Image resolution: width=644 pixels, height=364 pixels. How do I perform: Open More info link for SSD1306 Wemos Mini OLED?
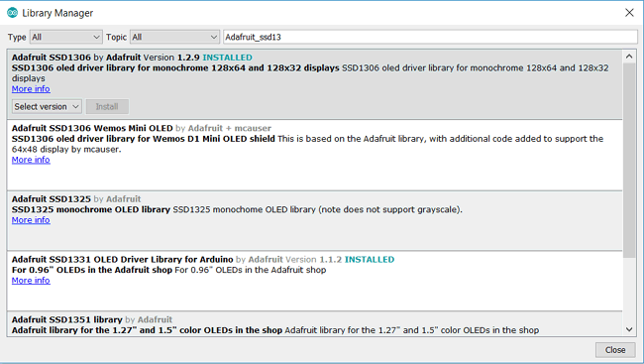[31, 160]
